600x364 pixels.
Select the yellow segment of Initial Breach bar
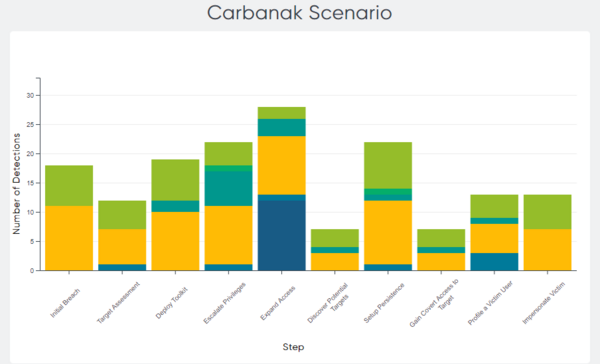(69, 238)
